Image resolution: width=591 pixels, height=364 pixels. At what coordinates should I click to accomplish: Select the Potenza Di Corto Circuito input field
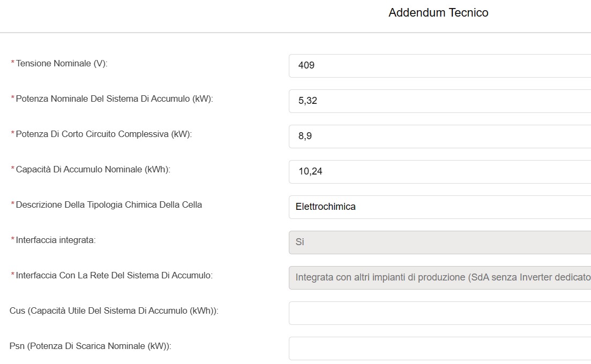point(439,136)
